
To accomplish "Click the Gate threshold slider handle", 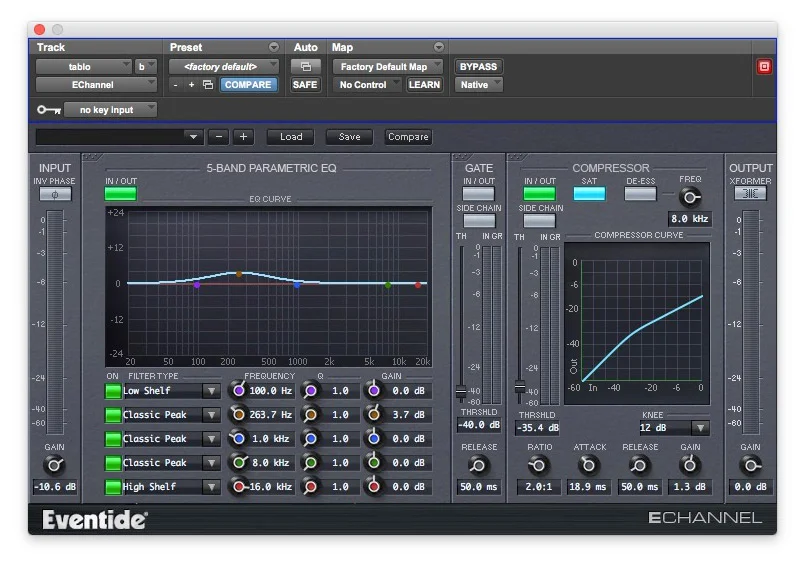I will [x=461, y=391].
